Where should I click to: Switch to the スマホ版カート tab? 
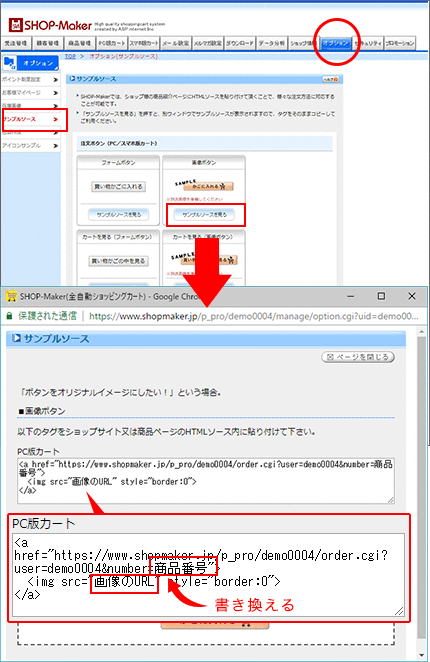click(x=144, y=43)
